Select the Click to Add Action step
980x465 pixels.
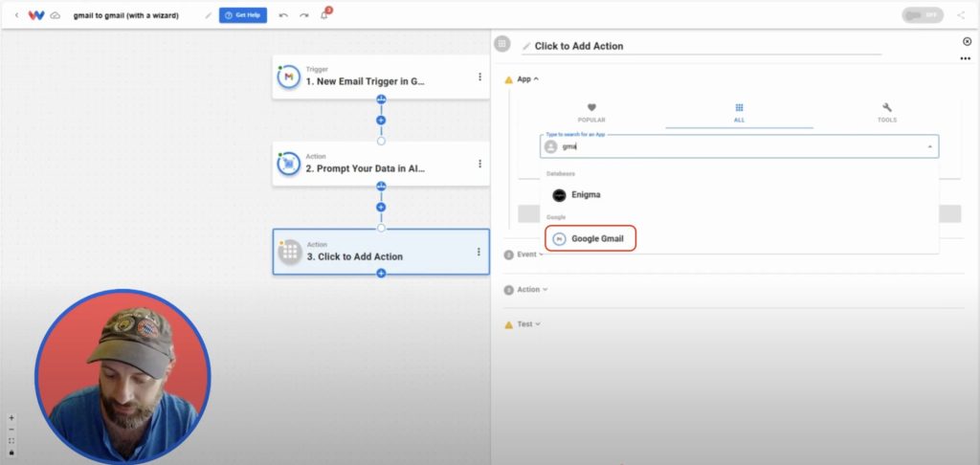[x=381, y=252]
